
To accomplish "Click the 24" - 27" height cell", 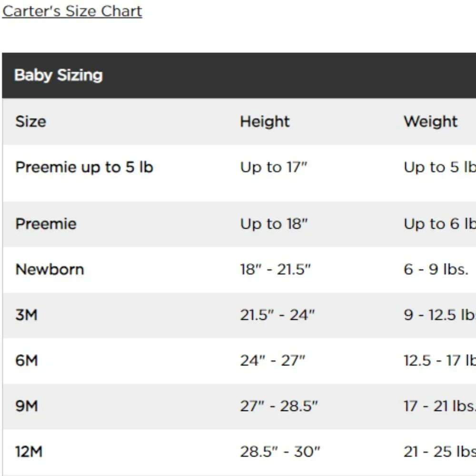I will pyautogui.click(x=273, y=360).
